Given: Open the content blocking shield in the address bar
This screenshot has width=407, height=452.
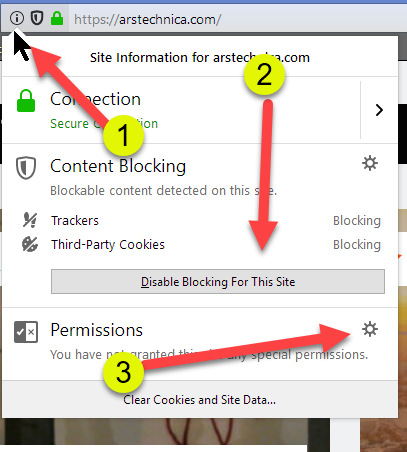Looking at the screenshot, I should point(37,18).
